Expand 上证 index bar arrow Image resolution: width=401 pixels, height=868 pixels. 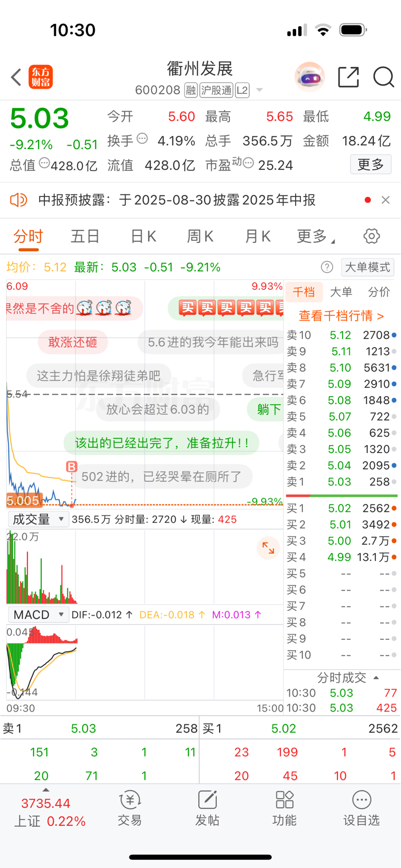tap(45, 790)
